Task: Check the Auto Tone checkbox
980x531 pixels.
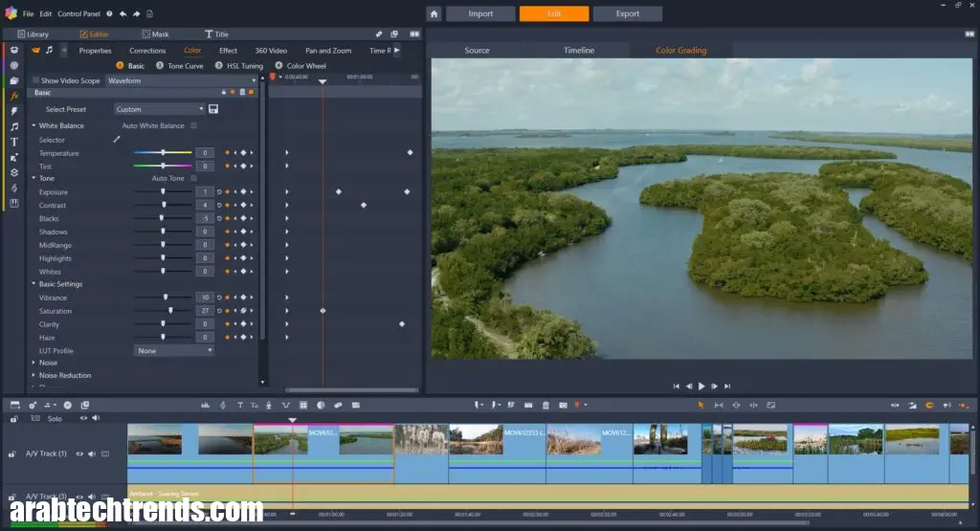Action: [x=193, y=179]
